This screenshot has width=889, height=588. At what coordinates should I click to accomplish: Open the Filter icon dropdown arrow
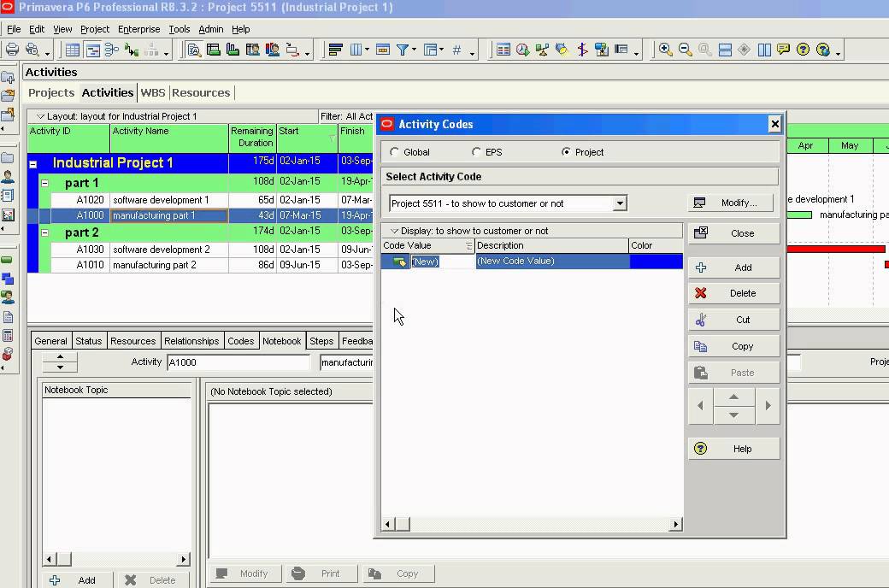414,50
